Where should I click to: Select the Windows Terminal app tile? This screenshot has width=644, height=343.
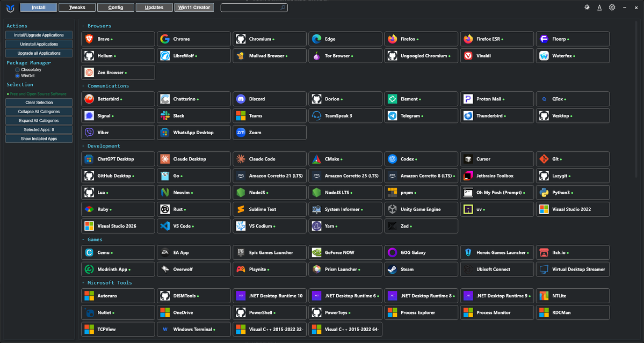click(x=193, y=330)
